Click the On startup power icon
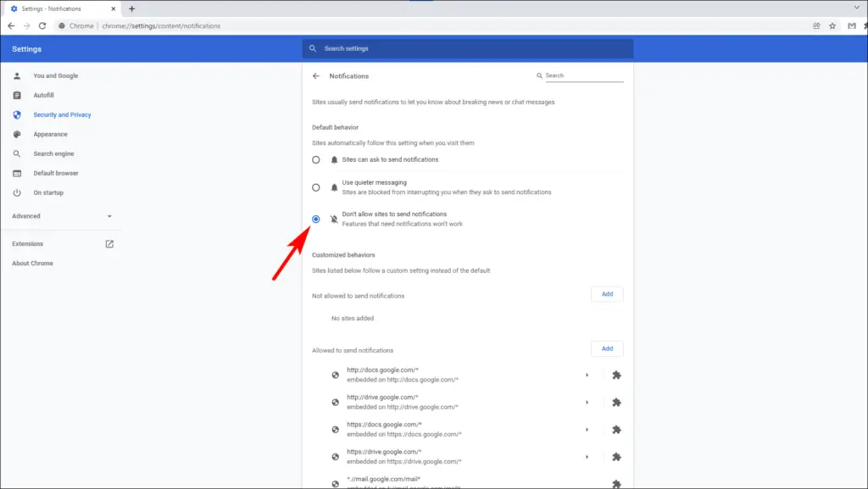Screen dimensions: 868x489 pos(17,192)
